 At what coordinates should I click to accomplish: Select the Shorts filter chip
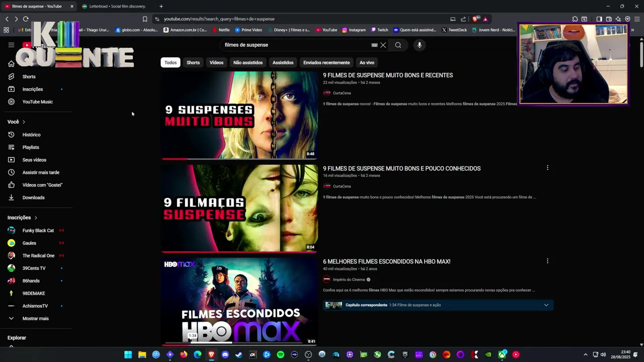pyautogui.click(x=193, y=62)
